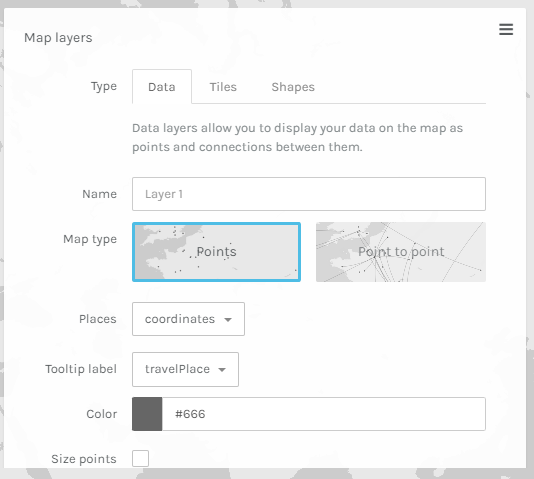The width and height of the screenshot is (534, 479).
Task: Click the Tooltip label text
Action: click(81, 369)
